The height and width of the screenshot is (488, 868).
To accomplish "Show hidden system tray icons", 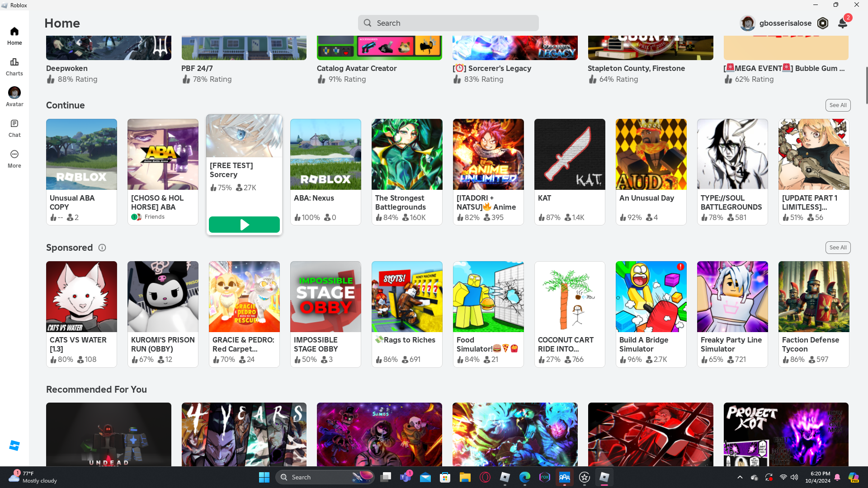I will 740,477.
